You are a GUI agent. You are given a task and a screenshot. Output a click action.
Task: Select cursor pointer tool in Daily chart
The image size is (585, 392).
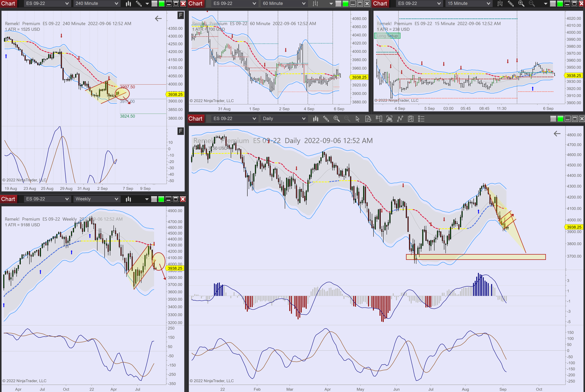[x=357, y=119]
